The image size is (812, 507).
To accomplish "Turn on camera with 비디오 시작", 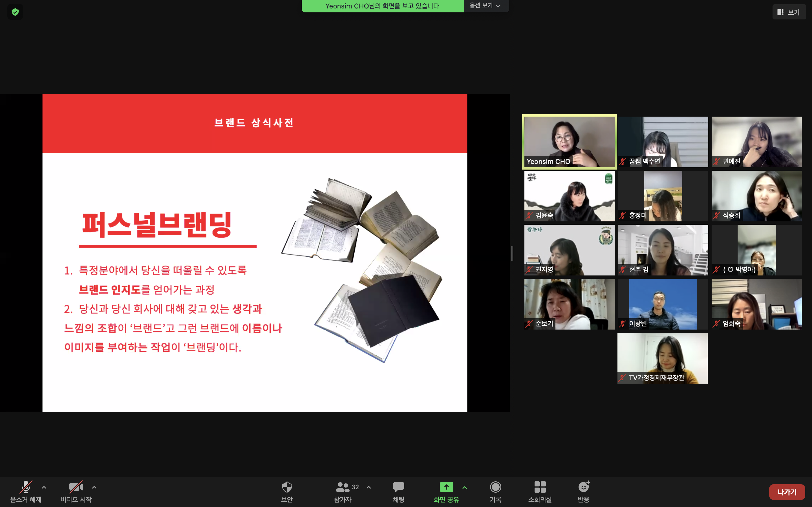I will 76,487.
